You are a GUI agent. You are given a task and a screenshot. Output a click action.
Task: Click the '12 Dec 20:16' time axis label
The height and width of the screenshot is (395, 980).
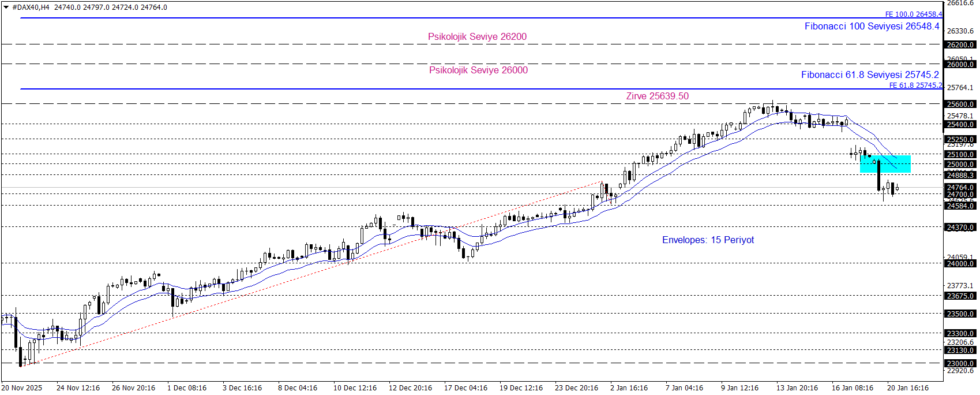click(x=410, y=387)
